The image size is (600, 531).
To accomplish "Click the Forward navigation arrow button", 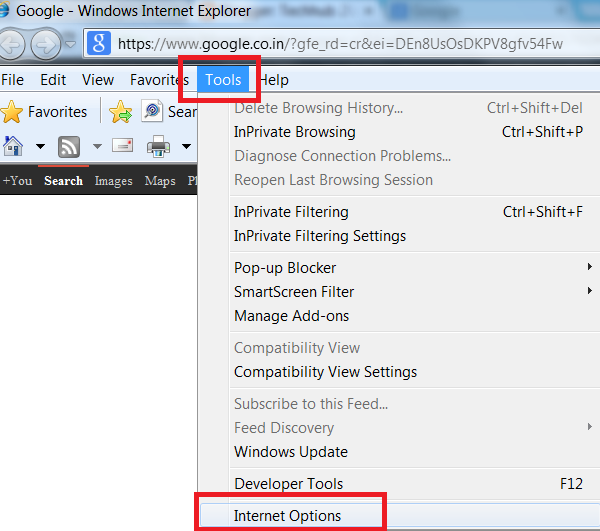I will click(46, 45).
